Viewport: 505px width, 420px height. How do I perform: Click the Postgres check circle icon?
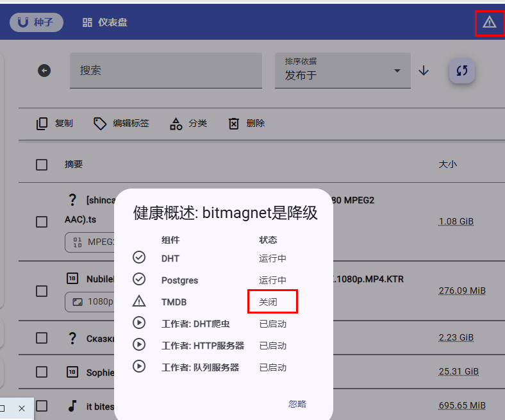click(139, 279)
